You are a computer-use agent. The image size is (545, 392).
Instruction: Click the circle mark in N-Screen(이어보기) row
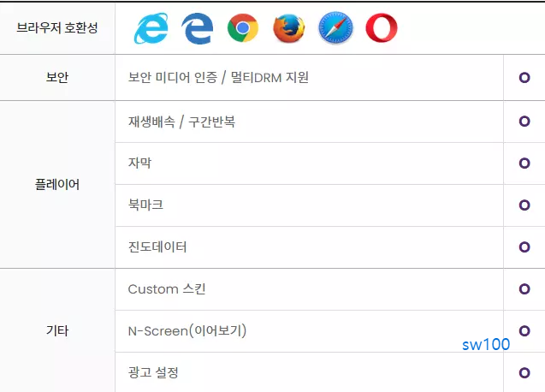[x=524, y=330]
